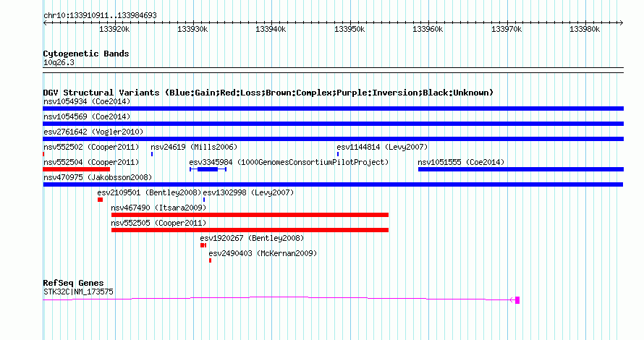Click the 133920k ruler mark
The image size is (644, 340).
114,30
